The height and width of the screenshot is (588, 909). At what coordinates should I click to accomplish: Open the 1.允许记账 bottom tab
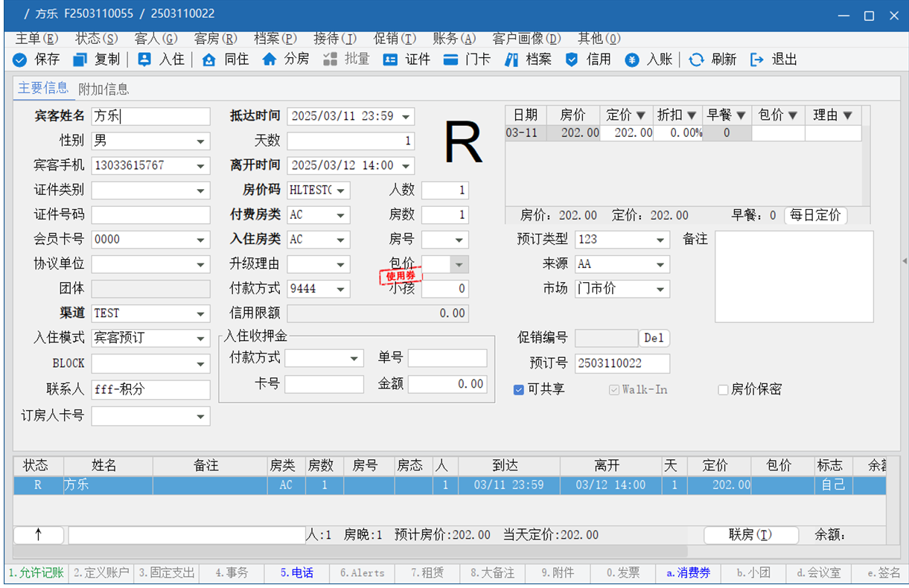coord(36,573)
